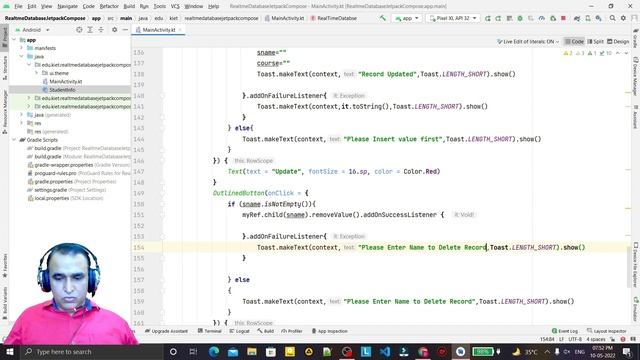Open proguard-rules.pro file
Image resolution: width=640 pixels, height=360 pixels.
[x=78, y=173]
